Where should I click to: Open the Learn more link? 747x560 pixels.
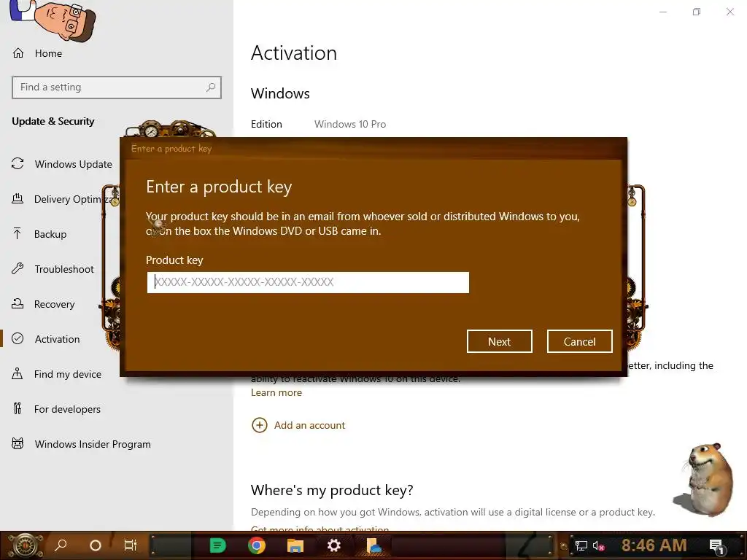276,393
